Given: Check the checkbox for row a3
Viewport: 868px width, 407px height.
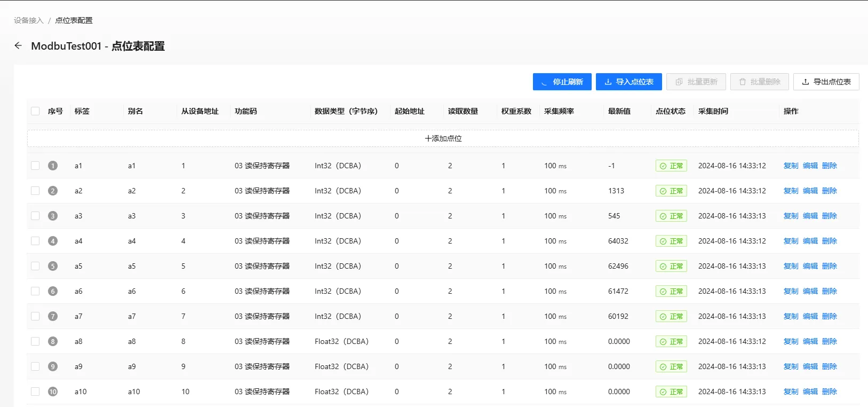Looking at the screenshot, I should 35,216.
